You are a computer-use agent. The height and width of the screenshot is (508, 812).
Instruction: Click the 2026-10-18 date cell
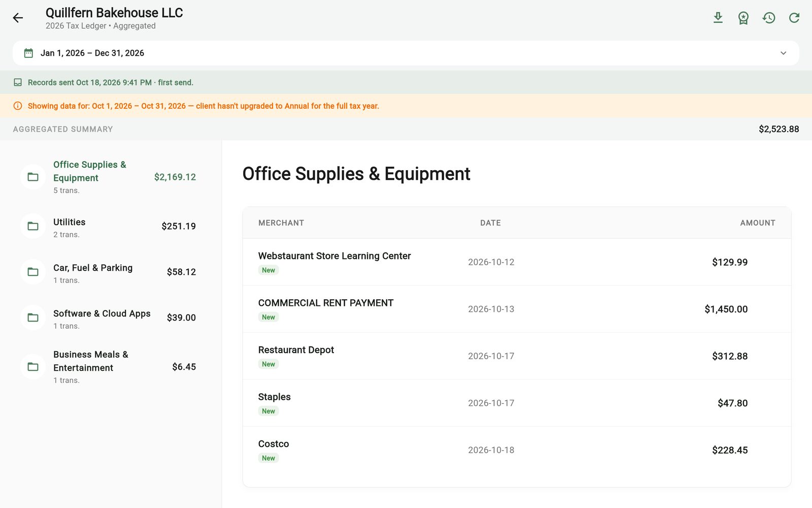pyautogui.click(x=491, y=450)
